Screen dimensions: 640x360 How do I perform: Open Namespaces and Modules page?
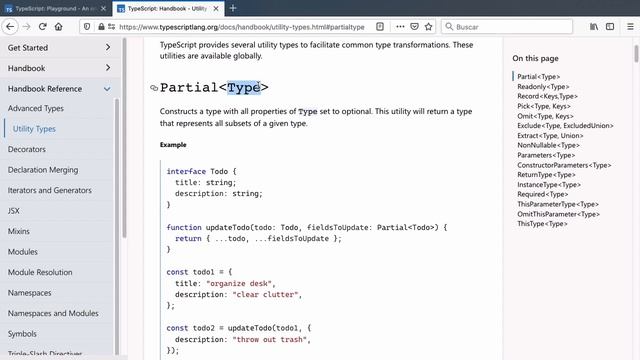coord(53,313)
